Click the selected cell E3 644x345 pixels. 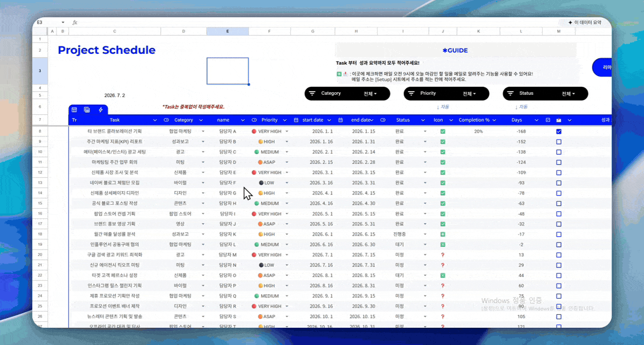228,71
